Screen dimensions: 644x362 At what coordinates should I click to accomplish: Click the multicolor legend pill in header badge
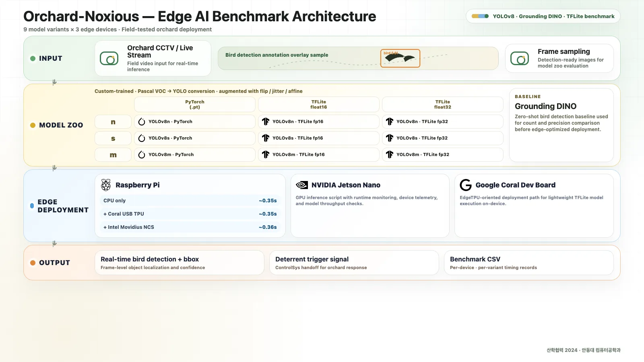tap(480, 16)
